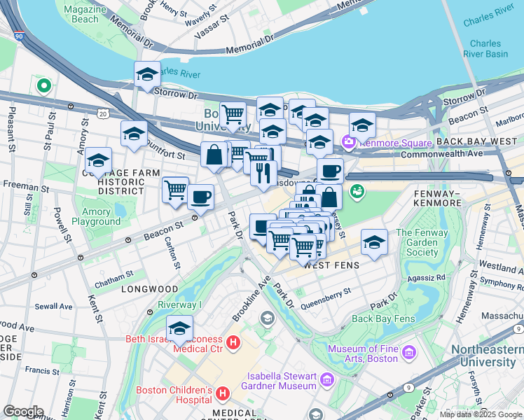Select the coffee cup marker on Beacon St
This screenshot has height=420, width=524.
tap(200, 199)
